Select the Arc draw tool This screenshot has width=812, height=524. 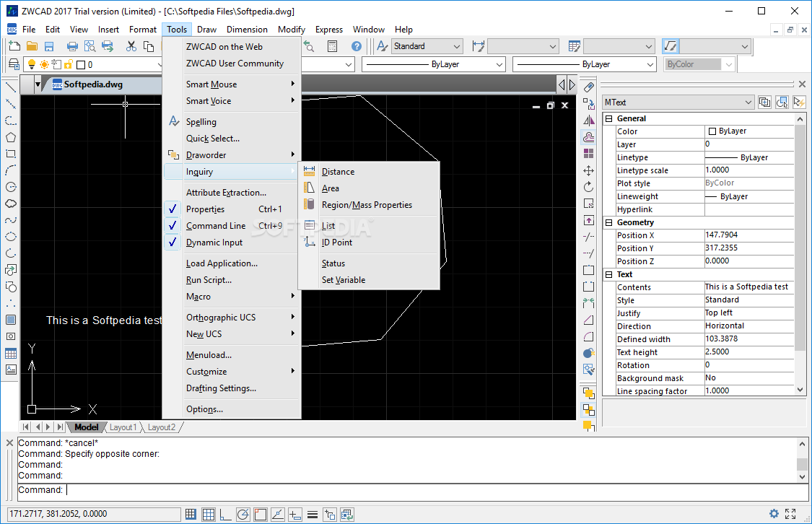(x=10, y=170)
